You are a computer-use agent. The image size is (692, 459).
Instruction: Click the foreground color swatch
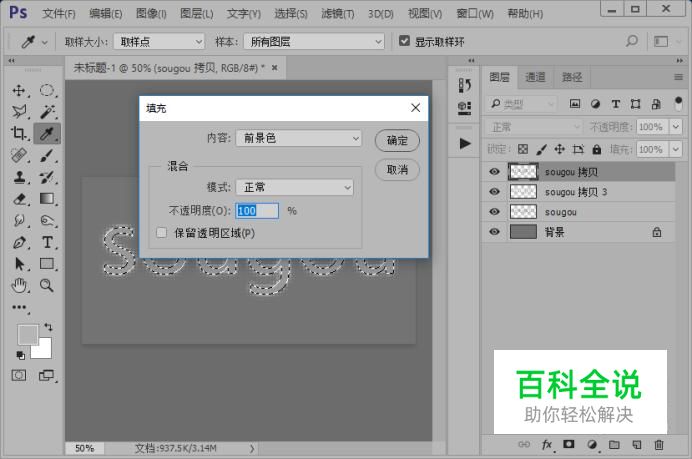[27, 335]
